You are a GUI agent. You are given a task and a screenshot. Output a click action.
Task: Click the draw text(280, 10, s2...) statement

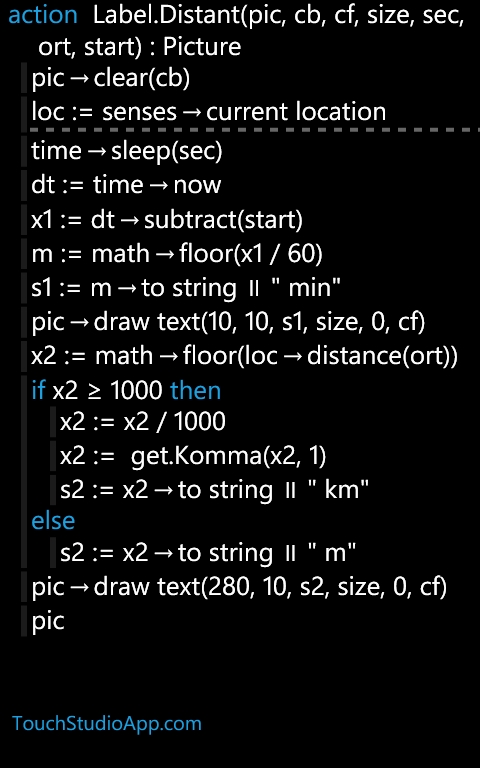pos(240,587)
